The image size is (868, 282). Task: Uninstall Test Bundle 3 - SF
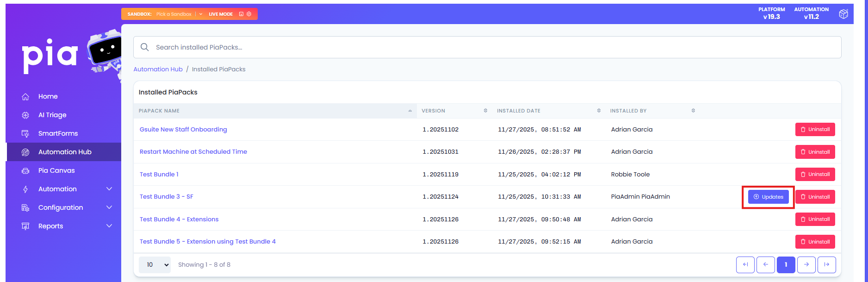point(815,197)
